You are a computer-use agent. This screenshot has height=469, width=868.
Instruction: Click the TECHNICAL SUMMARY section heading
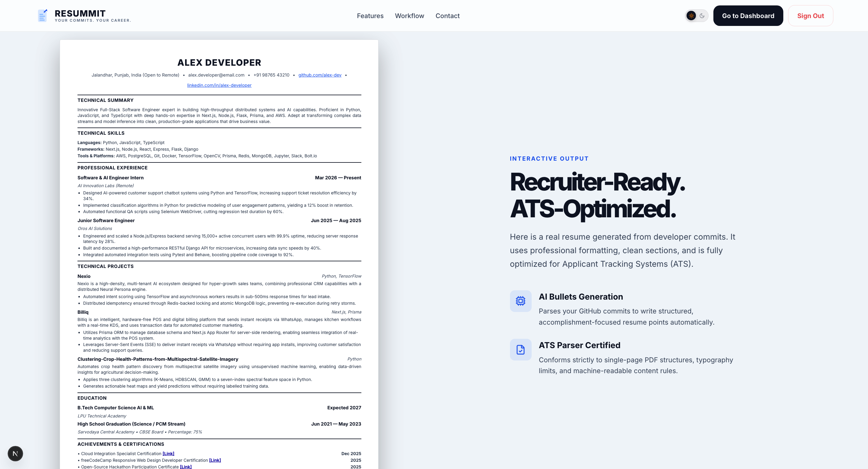(105, 100)
